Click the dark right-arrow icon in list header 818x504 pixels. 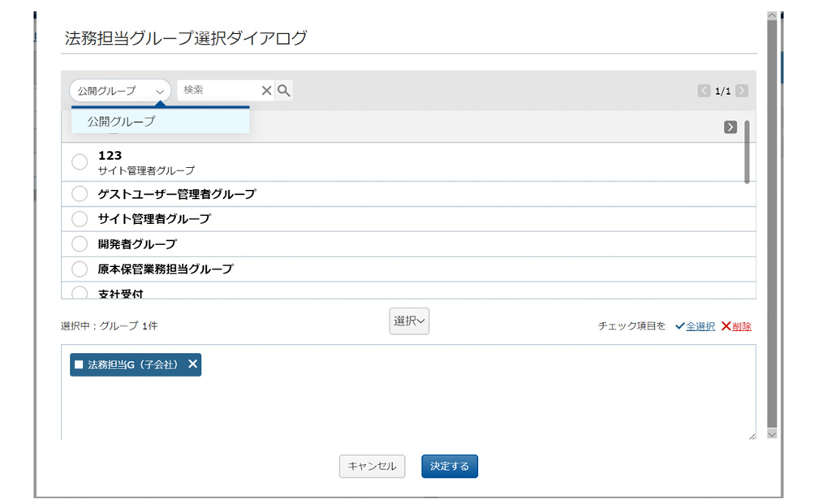tap(730, 127)
